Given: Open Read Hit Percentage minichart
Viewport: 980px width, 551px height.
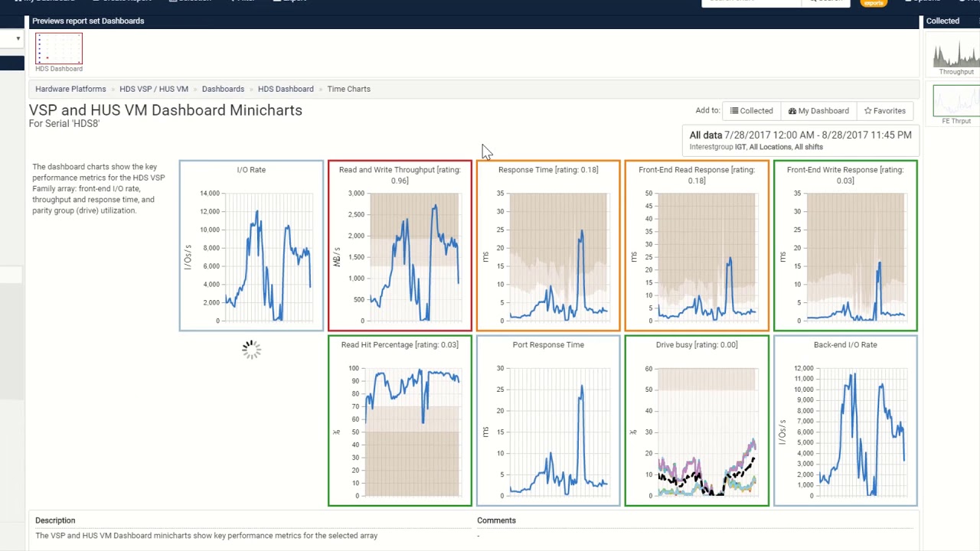Looking at the screenshot, I should (400, 421).
